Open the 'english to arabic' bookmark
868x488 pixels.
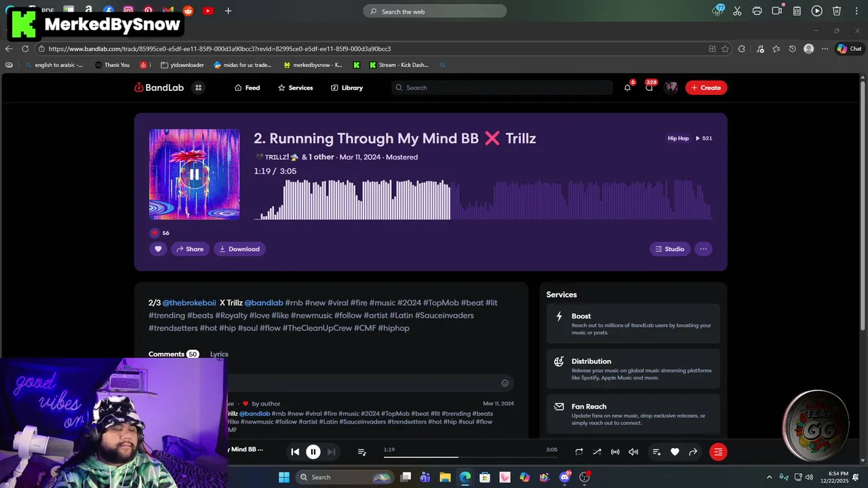coord(54,65)
